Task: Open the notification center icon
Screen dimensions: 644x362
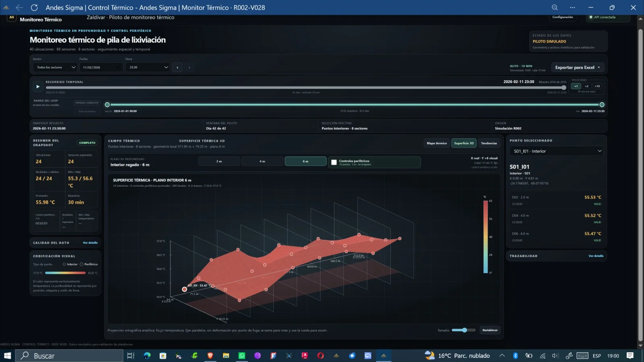Action: click(630, 356)
